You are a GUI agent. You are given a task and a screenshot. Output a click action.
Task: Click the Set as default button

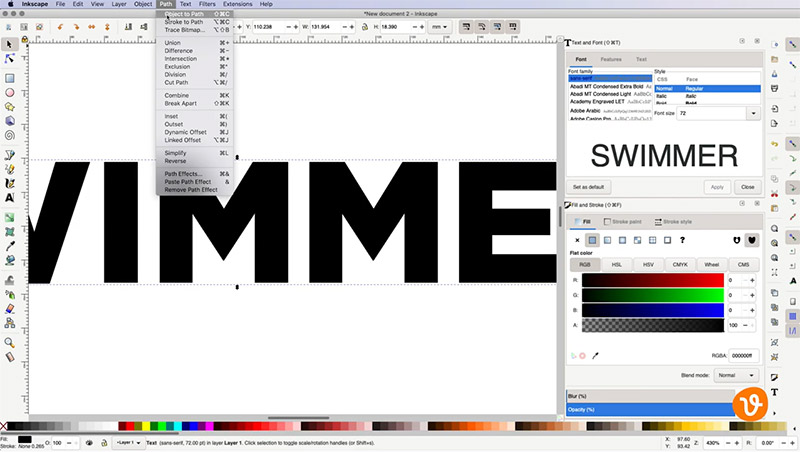[588, 187]
